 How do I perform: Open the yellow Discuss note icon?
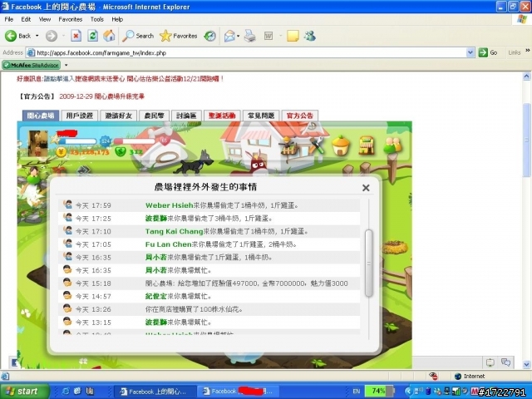pos(293,36)
